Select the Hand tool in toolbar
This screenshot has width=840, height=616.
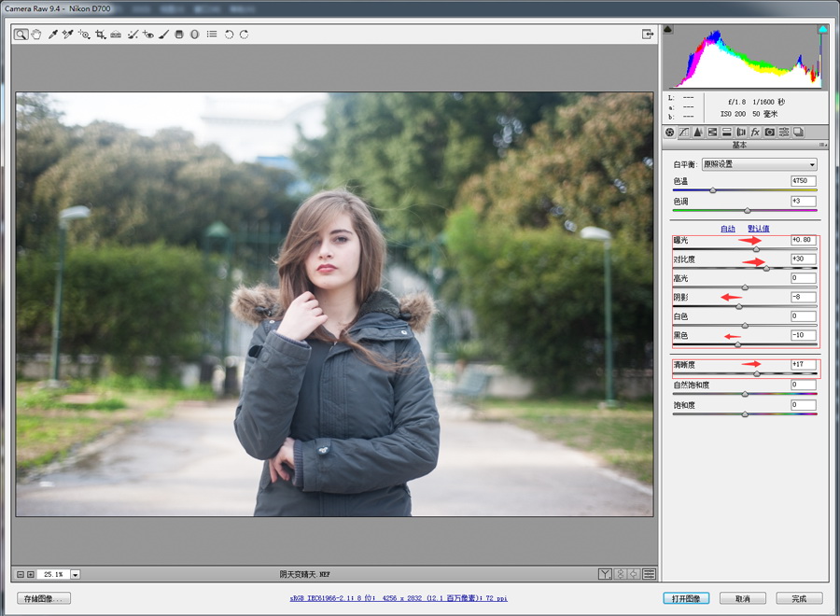tap(36, 35)
